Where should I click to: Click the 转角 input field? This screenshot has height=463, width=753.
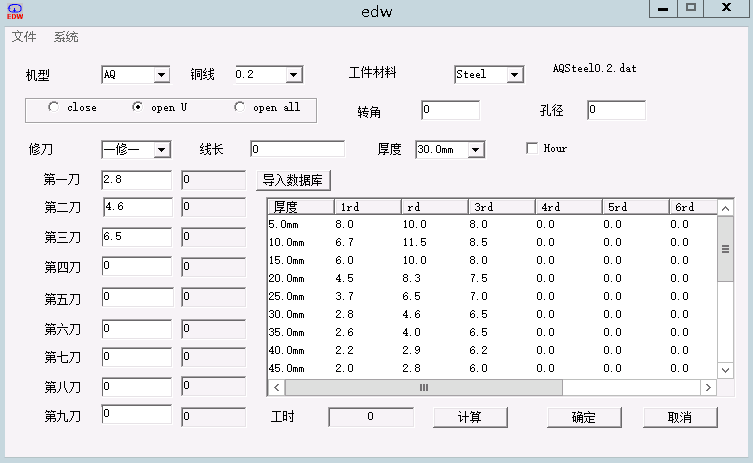click(x=450, y=110)
